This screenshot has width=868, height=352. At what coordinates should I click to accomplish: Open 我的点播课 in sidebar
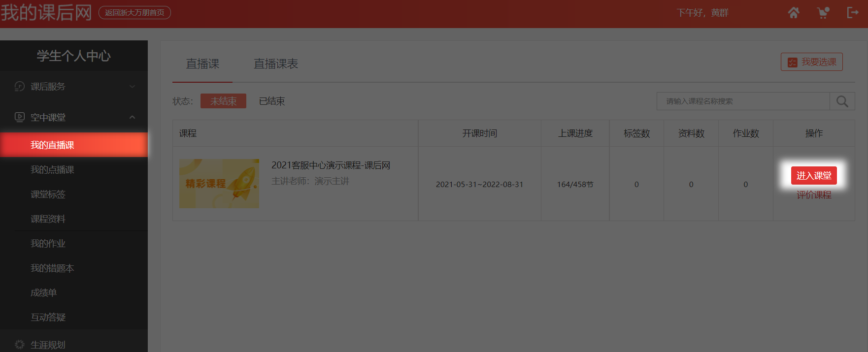click(52, 170)
